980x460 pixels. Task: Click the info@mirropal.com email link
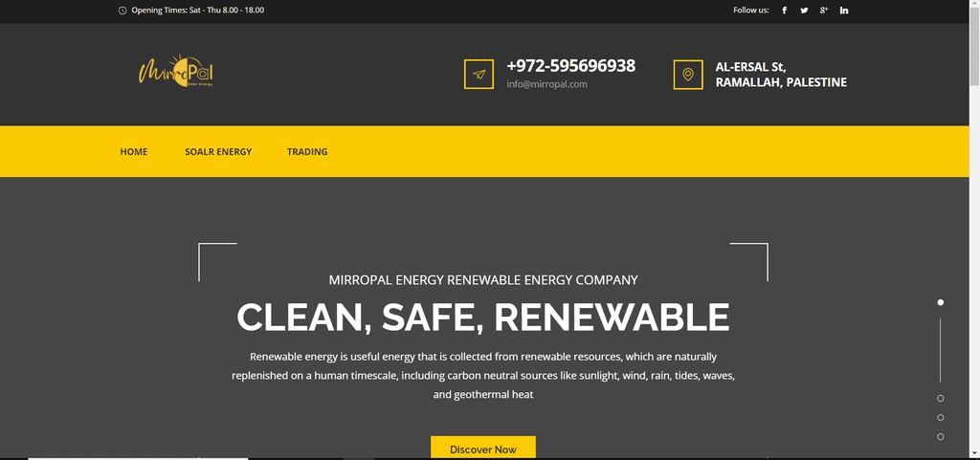pyautogui.click(x=546, y=84)
